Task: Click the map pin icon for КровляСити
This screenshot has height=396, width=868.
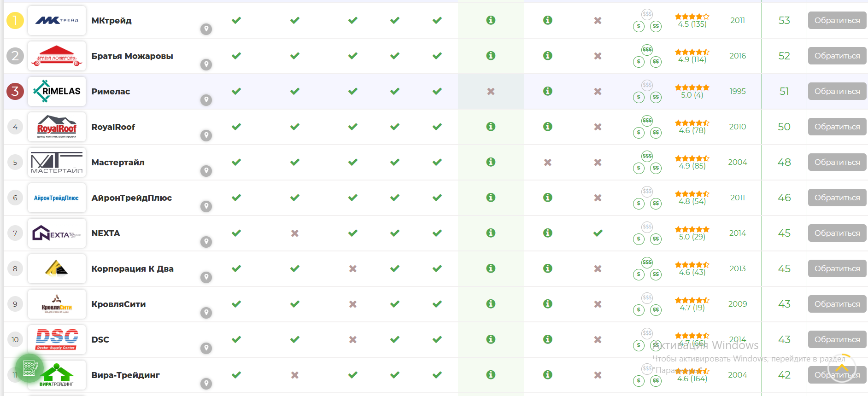Action: 206,313
